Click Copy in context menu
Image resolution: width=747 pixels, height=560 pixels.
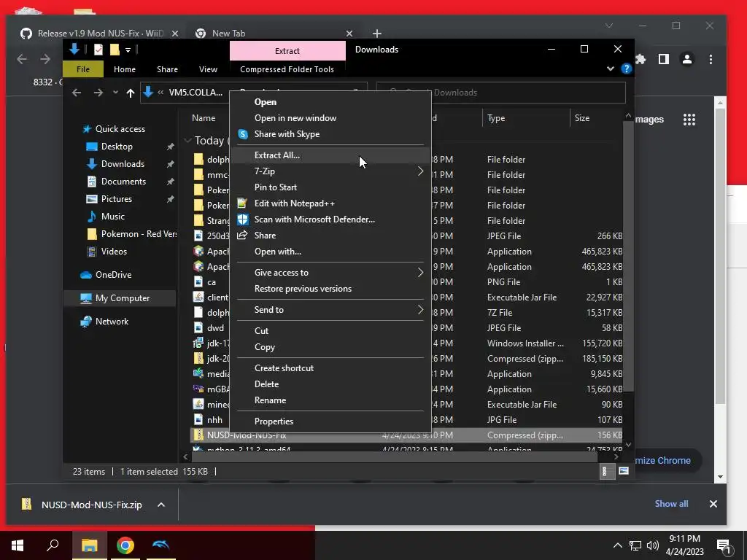click(x=330, y=347)
